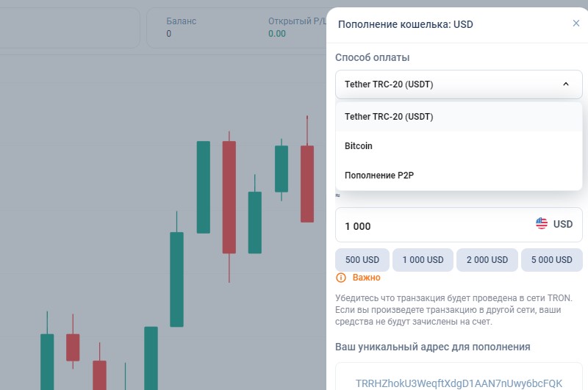Select Пополнение P2P option
This screenshot has width=588, height=390.
(380, 176)
